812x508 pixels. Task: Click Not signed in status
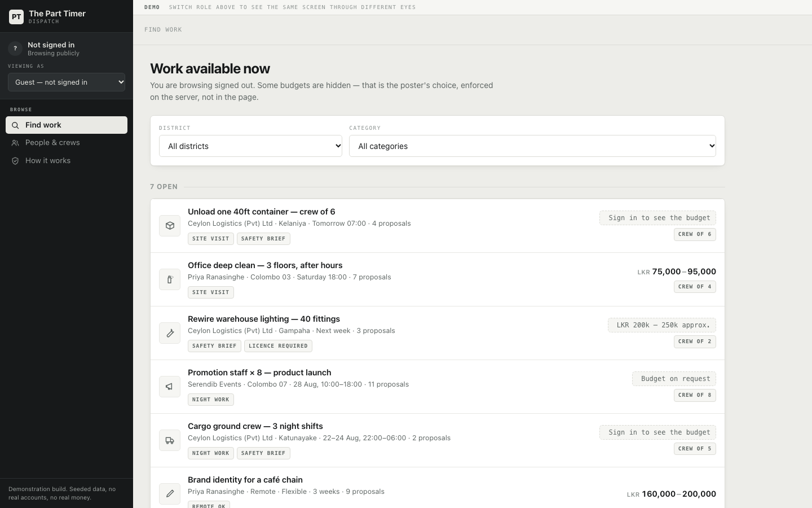point(51,45)
